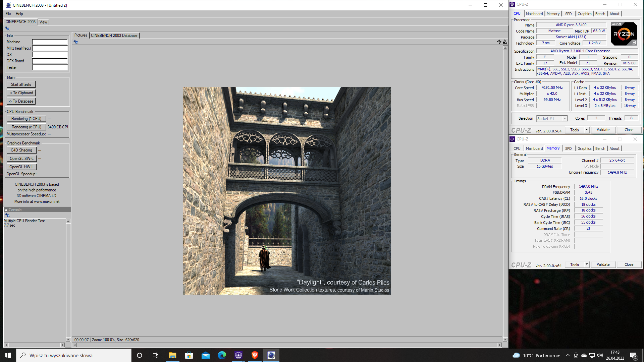Click the OneDrive cloud tray icon
The image size is (644, 362).
(x=584, y=356)
